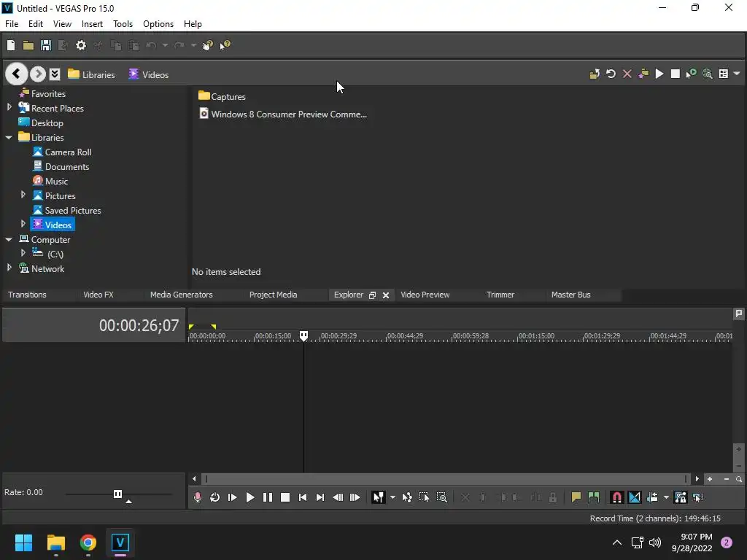
Task: Refresh the Explorer file list
Action: pyautogui.click(x=611, y=74)
